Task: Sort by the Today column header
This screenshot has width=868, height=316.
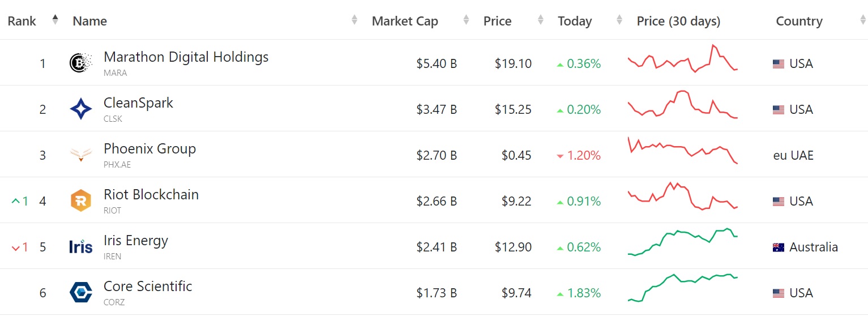Action: (x=575, y=21)
